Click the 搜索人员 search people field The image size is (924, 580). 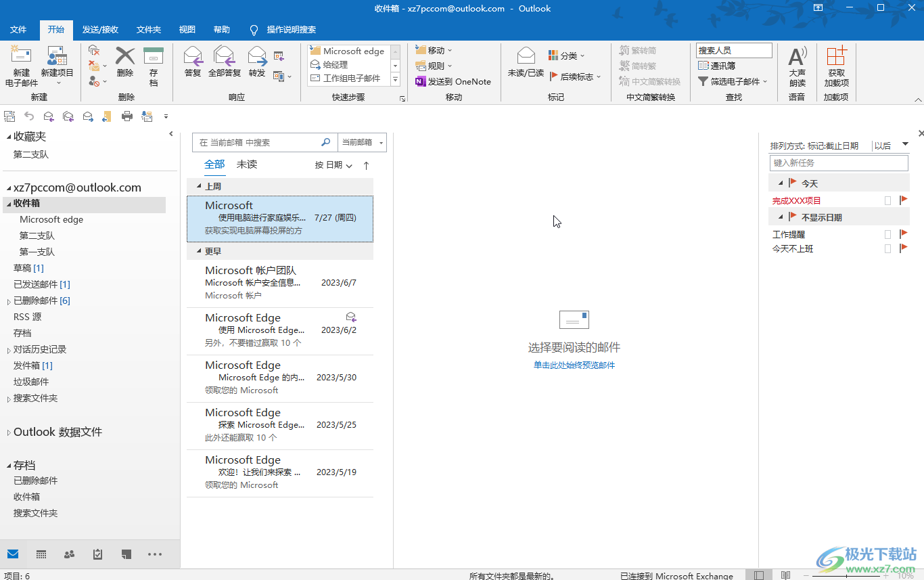click(734, 50)
